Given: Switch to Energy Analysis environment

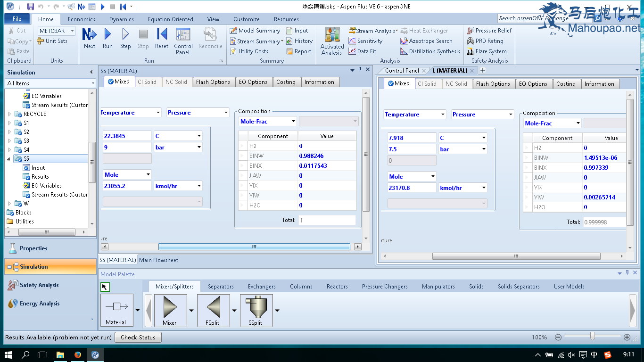Looking at the screenshot, I should [x=50, y=304].
